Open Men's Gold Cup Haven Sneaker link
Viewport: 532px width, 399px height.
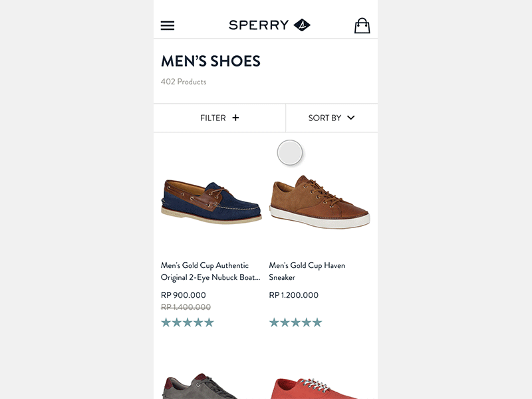(307, 271)
